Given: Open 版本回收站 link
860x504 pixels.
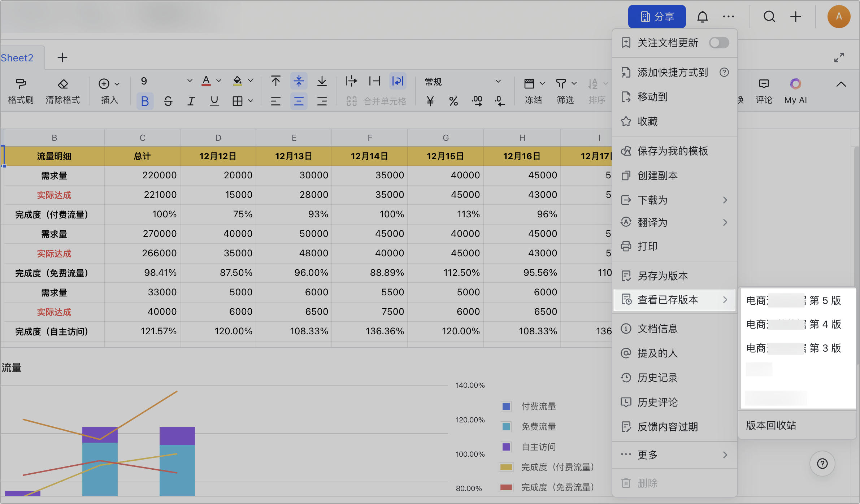Looking at the screenshot, I should pos(771,425).
